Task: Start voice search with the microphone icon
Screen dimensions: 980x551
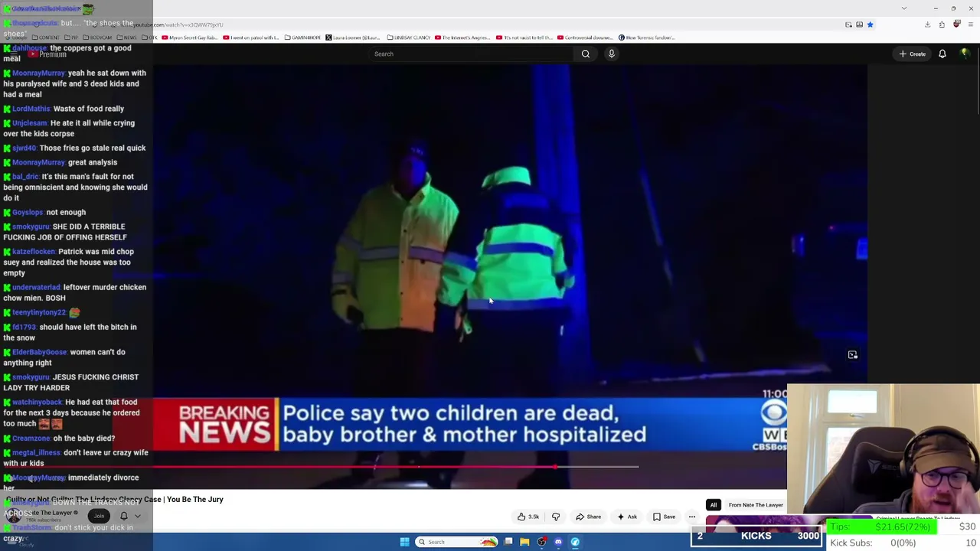Action: point(611,54)
